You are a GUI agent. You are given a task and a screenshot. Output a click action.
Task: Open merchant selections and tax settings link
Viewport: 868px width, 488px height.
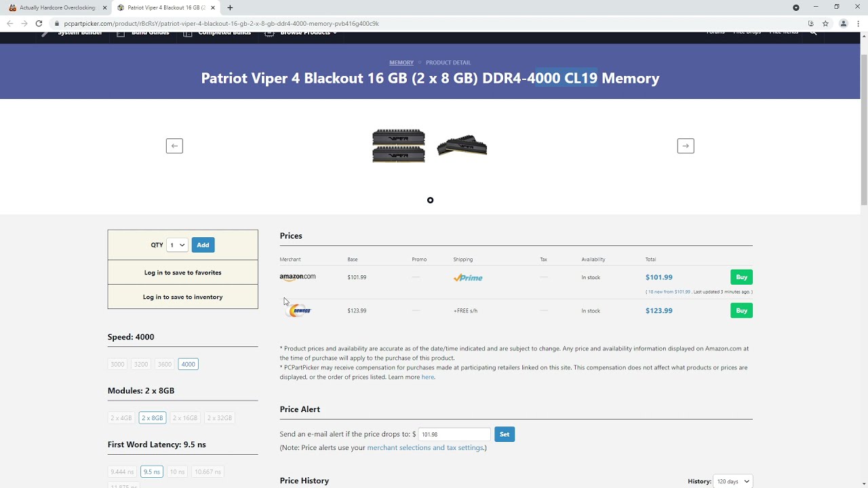(425, 447)
